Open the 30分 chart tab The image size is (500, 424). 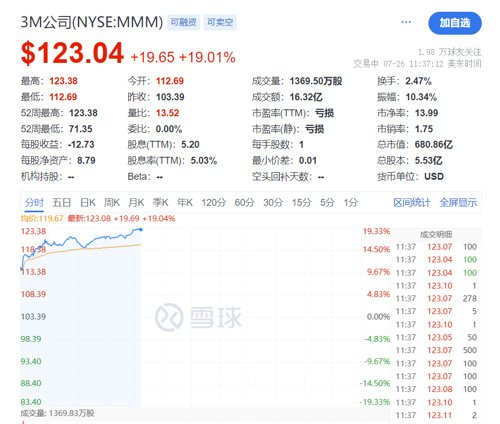(273, 202)
